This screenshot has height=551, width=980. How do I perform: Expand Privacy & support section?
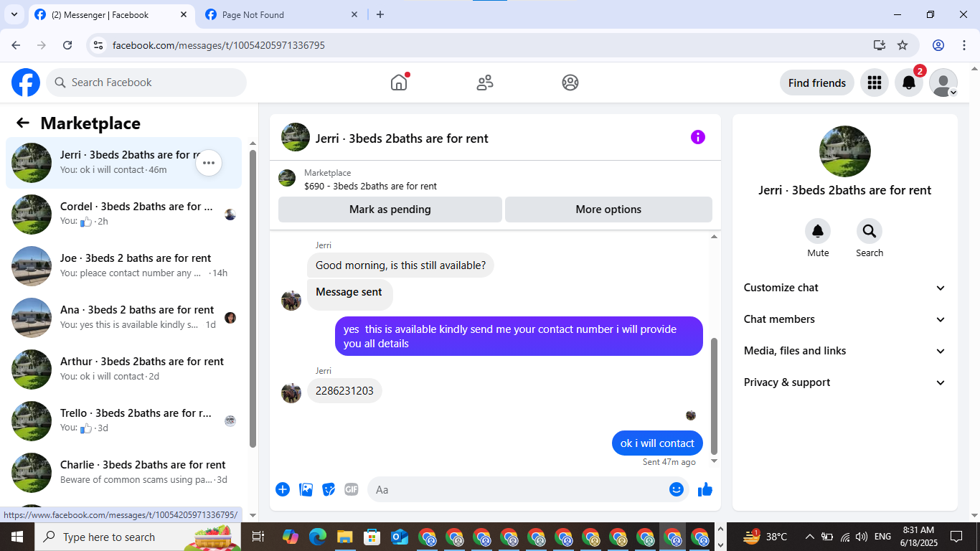(x=845, y=382)
